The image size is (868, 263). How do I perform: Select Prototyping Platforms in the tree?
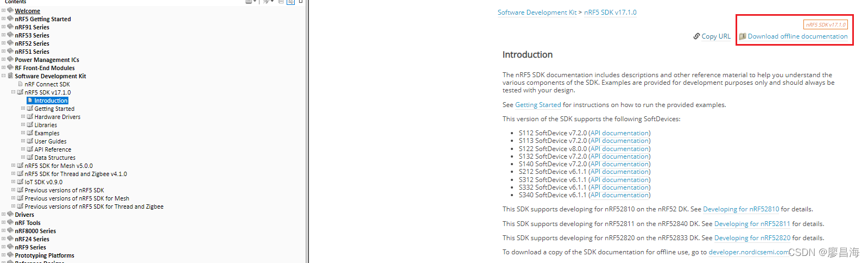coord(45,255)
